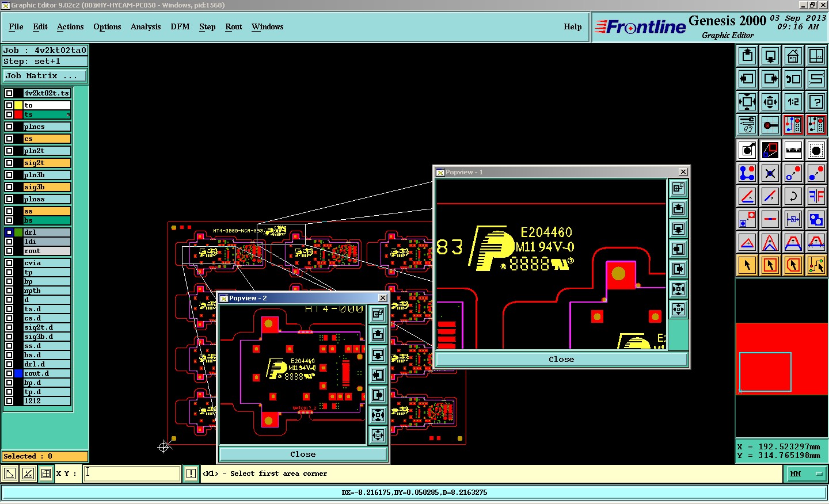This screenshot has width=829, height=504.
Task: Open the MM units dropdown
Action: tap(806, 474)
